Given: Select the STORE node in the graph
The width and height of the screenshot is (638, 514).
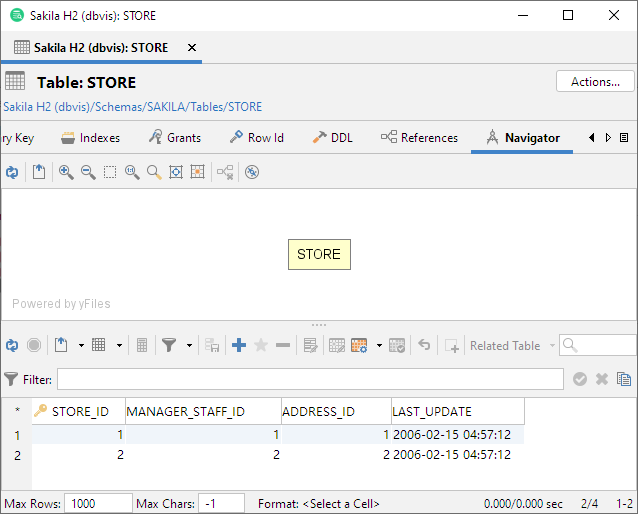Looking at the screenshot, I should [319, 254].
